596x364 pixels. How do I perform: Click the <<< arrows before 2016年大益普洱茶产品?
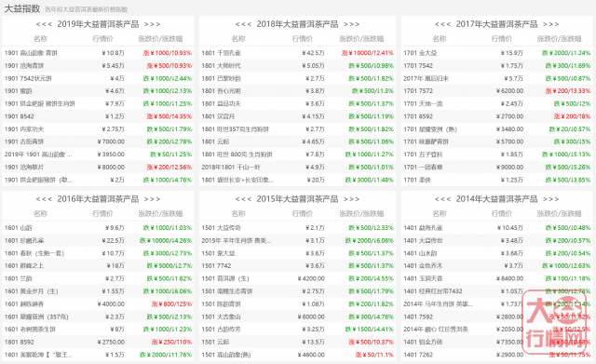coord(44,199)
